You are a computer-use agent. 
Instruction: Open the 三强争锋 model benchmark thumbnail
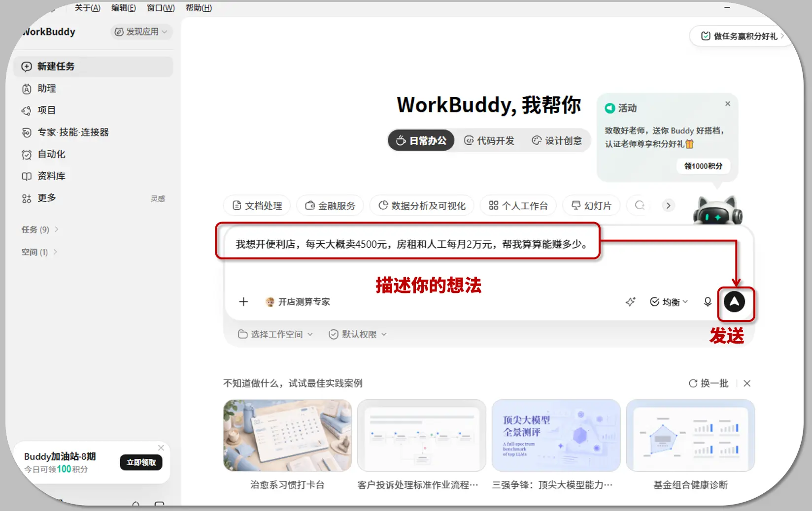pyautogui.click(x=556, y=436)
